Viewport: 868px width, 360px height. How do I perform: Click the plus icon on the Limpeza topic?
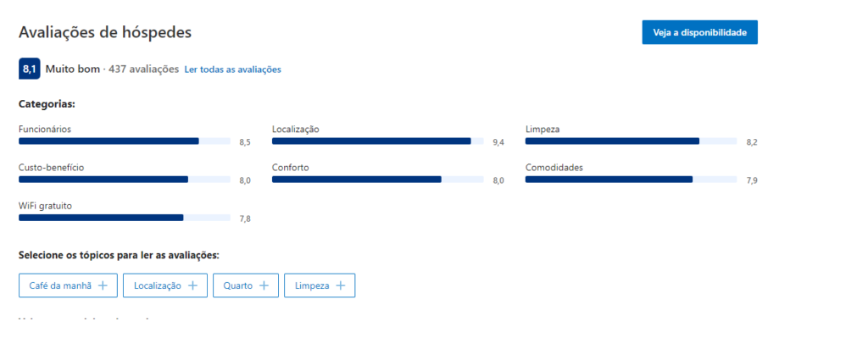340,286
